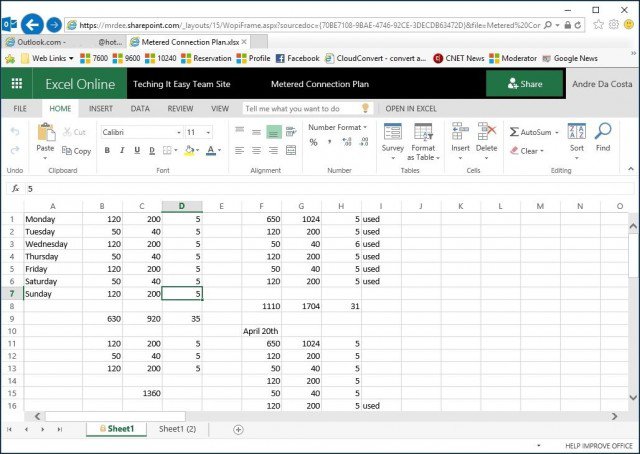The image size is (640, 454).
Task: Align text left
Action: (240, 151)
